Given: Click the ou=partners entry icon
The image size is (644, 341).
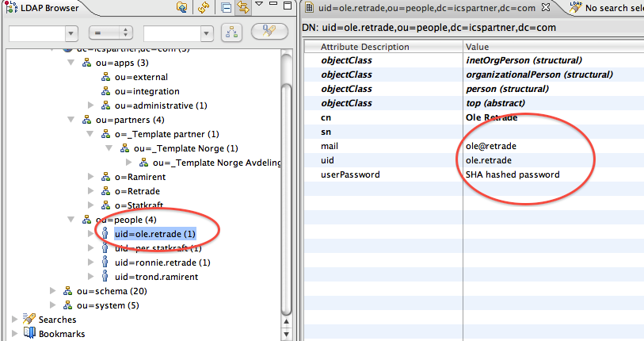Looking at the screenshot, I should pyautogui.click(x=86, y=120).
